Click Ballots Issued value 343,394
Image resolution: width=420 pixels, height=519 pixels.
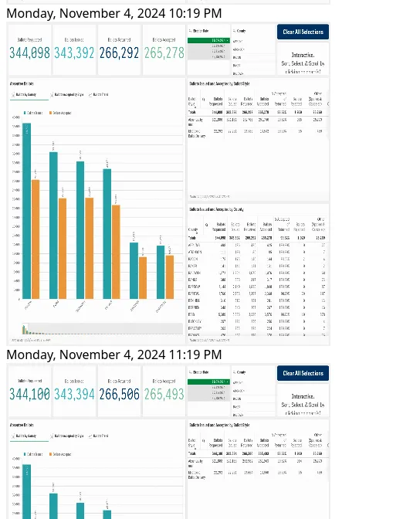click(74, 394)
